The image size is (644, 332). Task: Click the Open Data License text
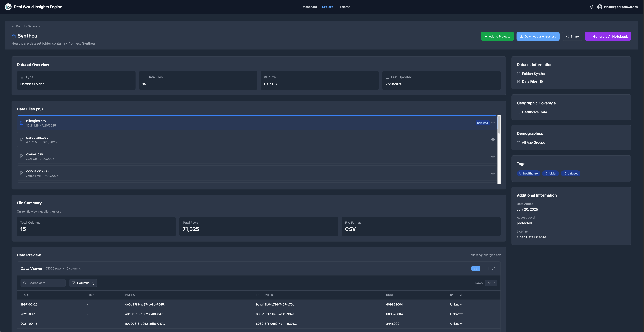tap(531, 237)
